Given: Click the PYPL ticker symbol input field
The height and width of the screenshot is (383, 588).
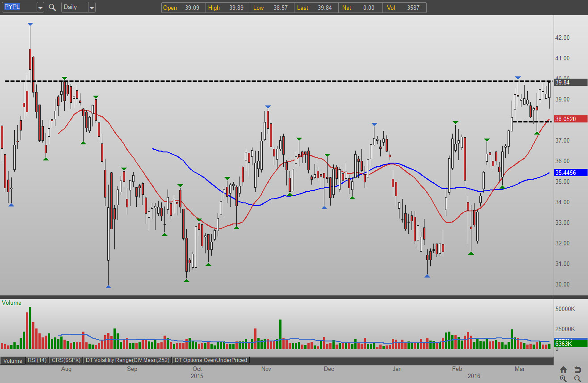Looking at the screenshot, I should pyautogui.click(x=18, y=8).
